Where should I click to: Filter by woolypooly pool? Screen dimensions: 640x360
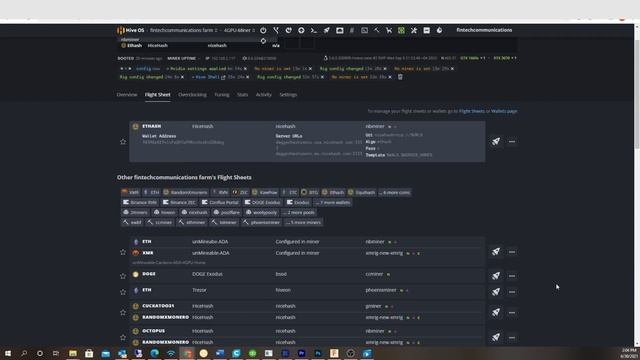tap(262, 213)
